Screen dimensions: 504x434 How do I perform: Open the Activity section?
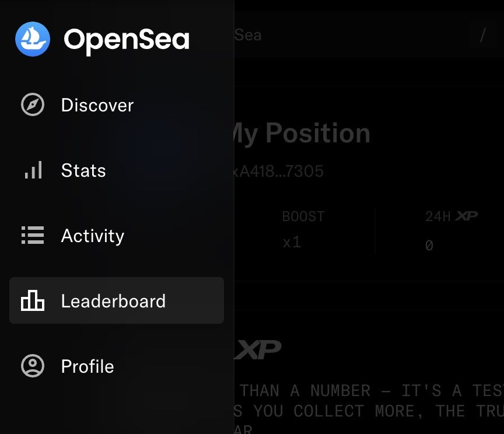(93, 236)
